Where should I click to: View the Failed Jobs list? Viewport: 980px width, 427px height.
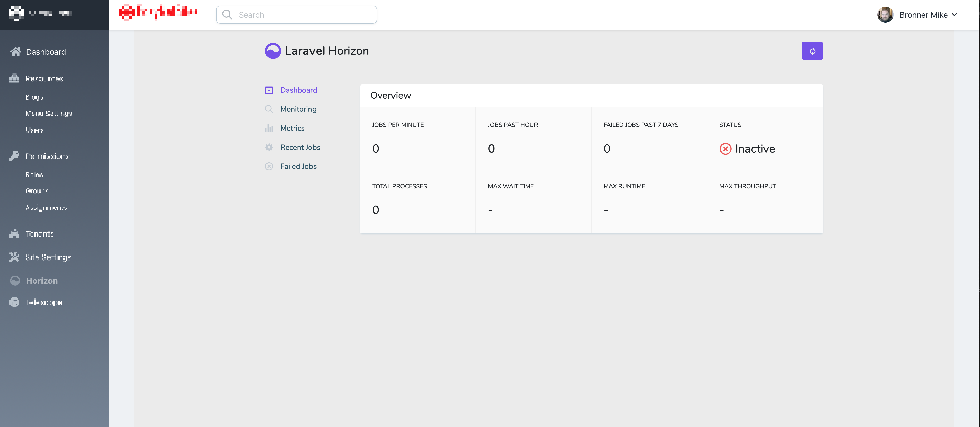298,166
